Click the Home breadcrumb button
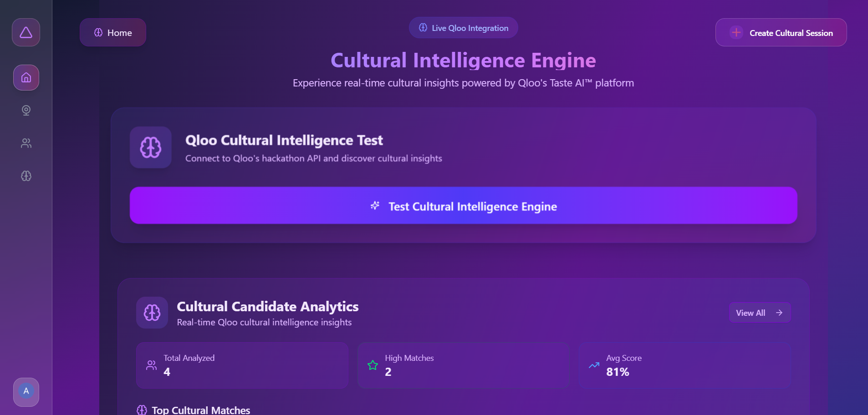The width and height of the screenshot is (868, 415). [x=113, y=32]
